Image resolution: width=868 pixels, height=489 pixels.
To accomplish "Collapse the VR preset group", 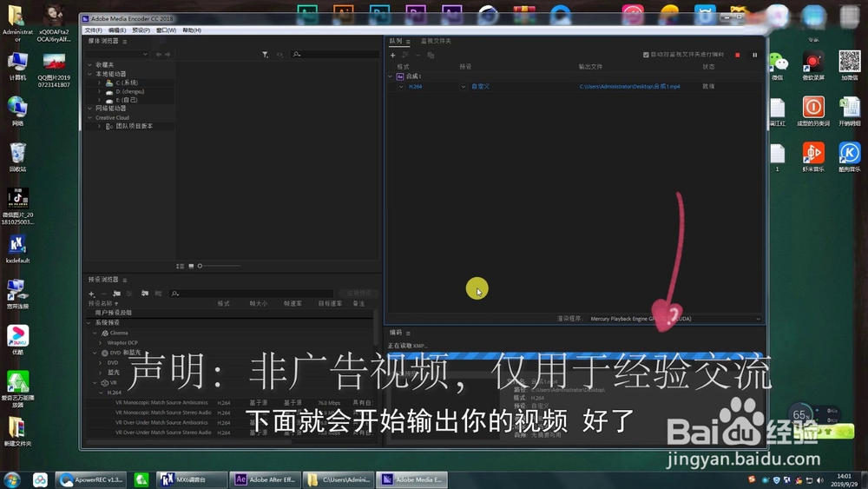I will click(x=95, y=383).
